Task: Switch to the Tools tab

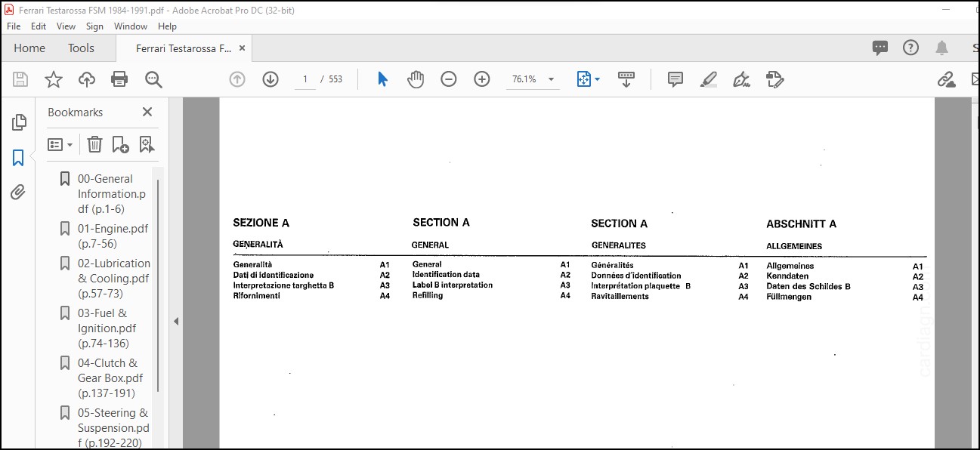Action: (82, 48)
